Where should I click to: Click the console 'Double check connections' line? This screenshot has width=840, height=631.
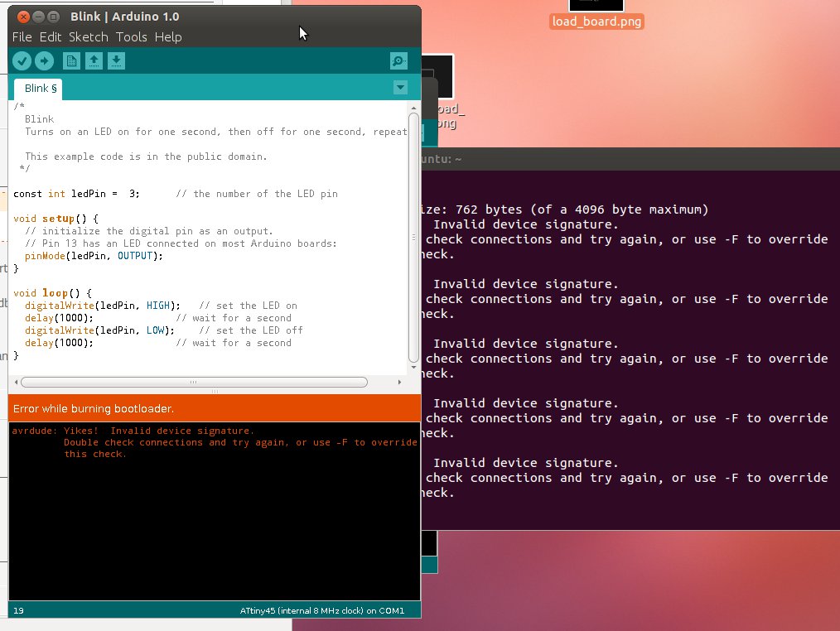tap(240, 442)
